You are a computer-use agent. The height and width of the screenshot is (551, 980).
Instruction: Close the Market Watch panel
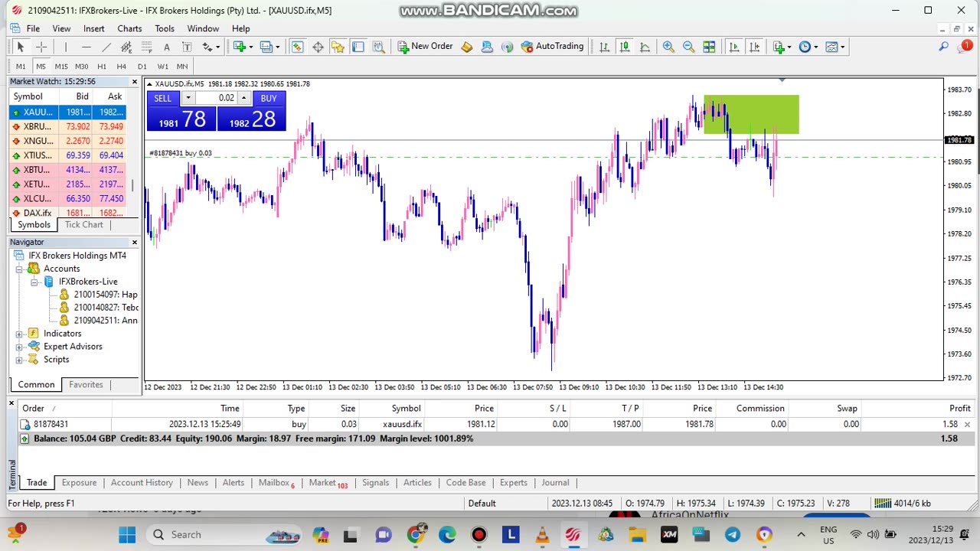[x=135, y=81]
